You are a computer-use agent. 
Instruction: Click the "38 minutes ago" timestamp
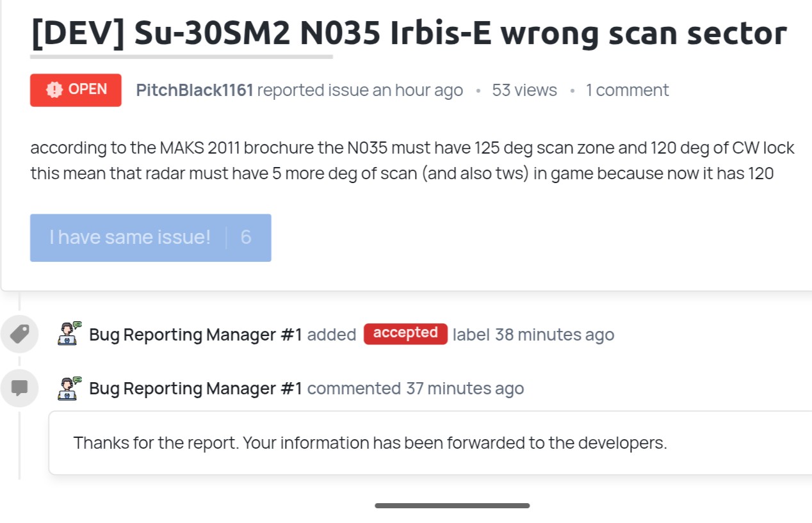555,335
